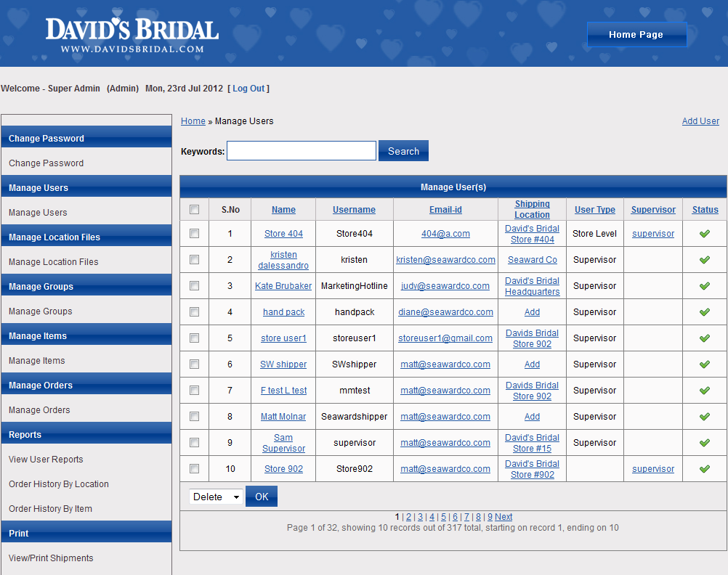Go to Manage Orders in sidebar
Image resolution: width=728 pixels, height=575 pixels.
click(x=39, y=409)
